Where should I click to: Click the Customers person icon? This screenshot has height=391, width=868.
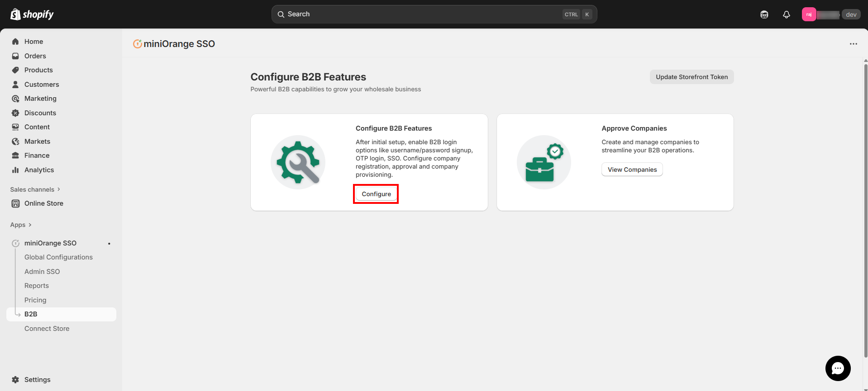[x=15, y=85]
